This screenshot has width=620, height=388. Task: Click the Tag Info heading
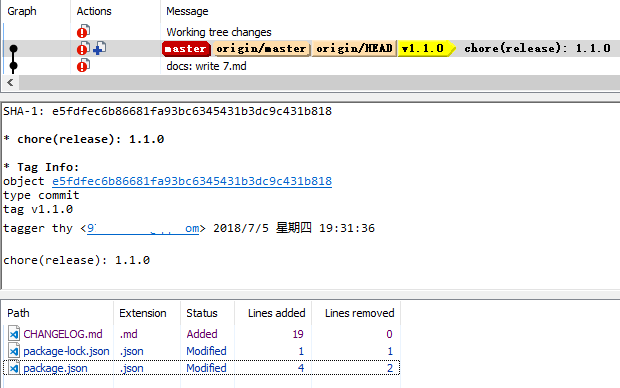coord(41,167)
